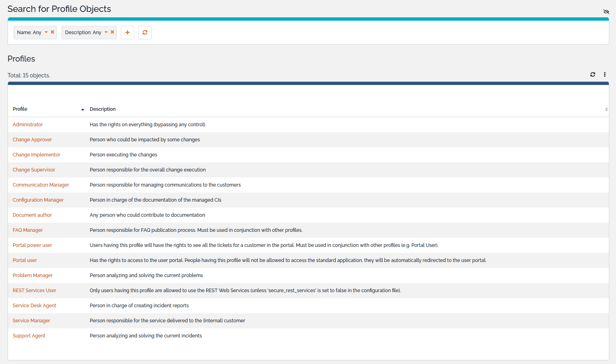Expand the Description: Any filter dropdown

(106, 33)
